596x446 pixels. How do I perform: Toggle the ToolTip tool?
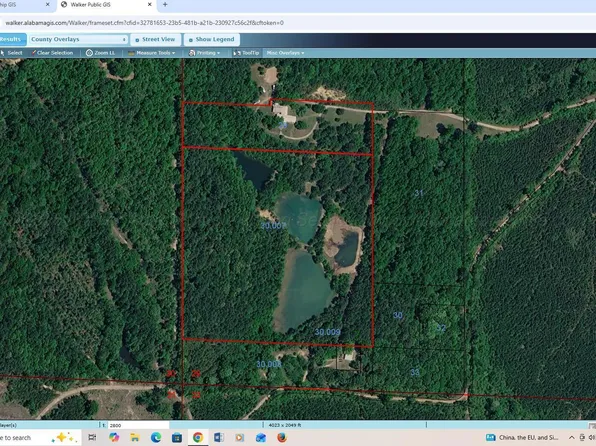[246, 53]
